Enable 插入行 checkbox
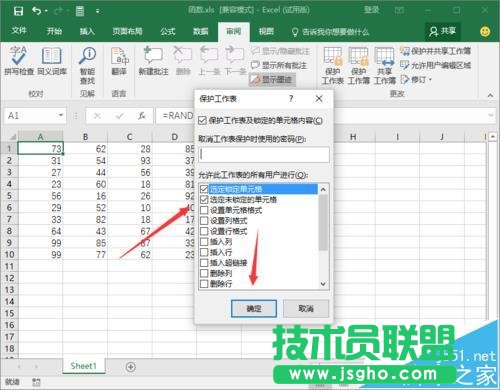 [x=204, y=252]
